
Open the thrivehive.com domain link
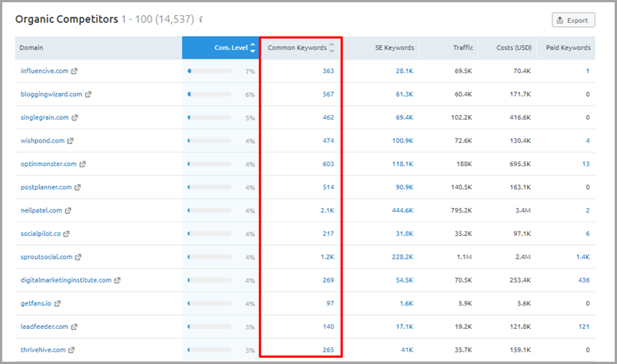(x=43, y=350)
